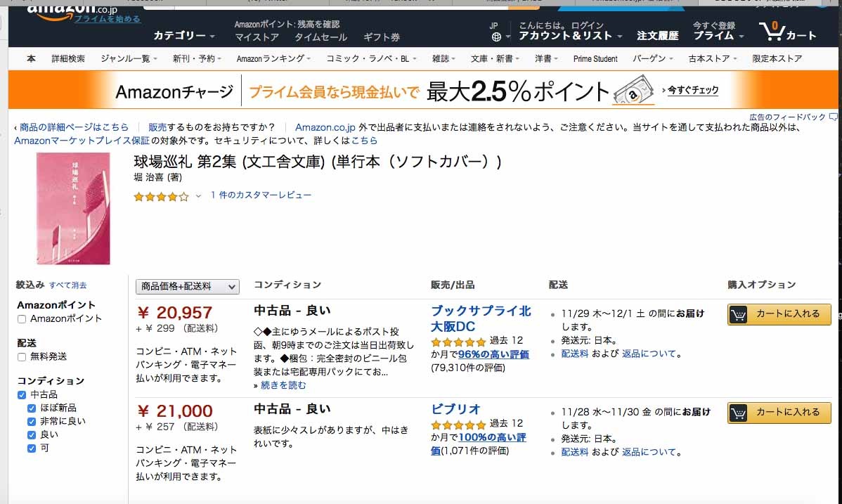
Task: Click 続きを読む to read more
Action: [x=283, y=385]
